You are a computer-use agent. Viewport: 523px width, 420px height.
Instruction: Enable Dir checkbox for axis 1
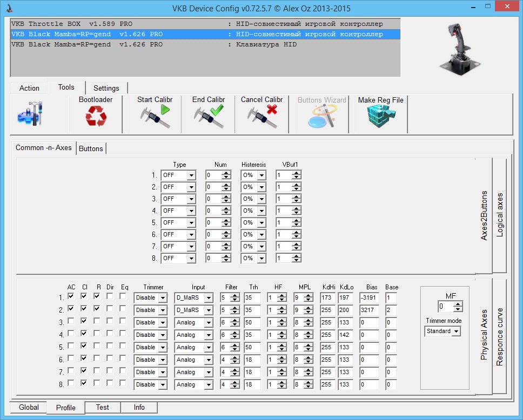coord(110,296)
